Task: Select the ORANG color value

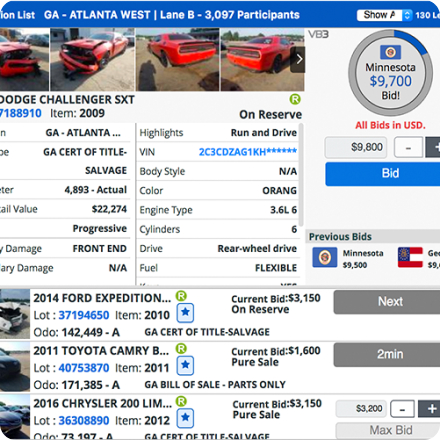Action: click(279, 191)
